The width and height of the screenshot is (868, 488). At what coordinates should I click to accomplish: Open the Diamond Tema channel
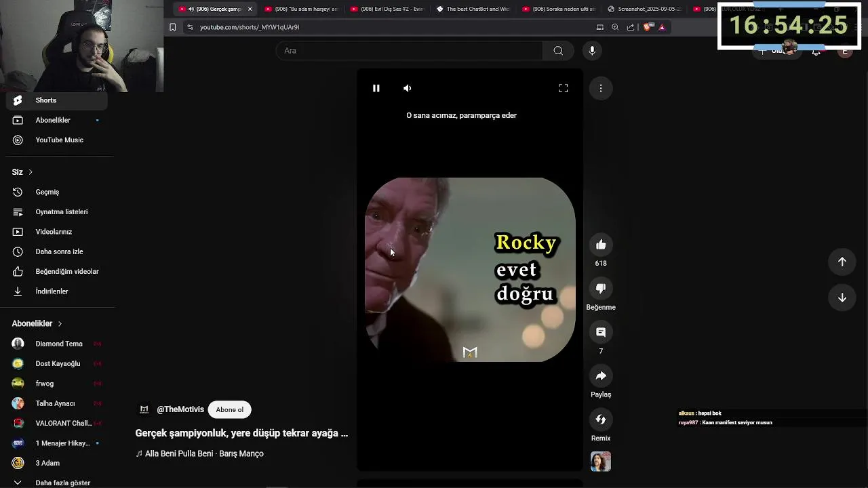tap(57, 344)
